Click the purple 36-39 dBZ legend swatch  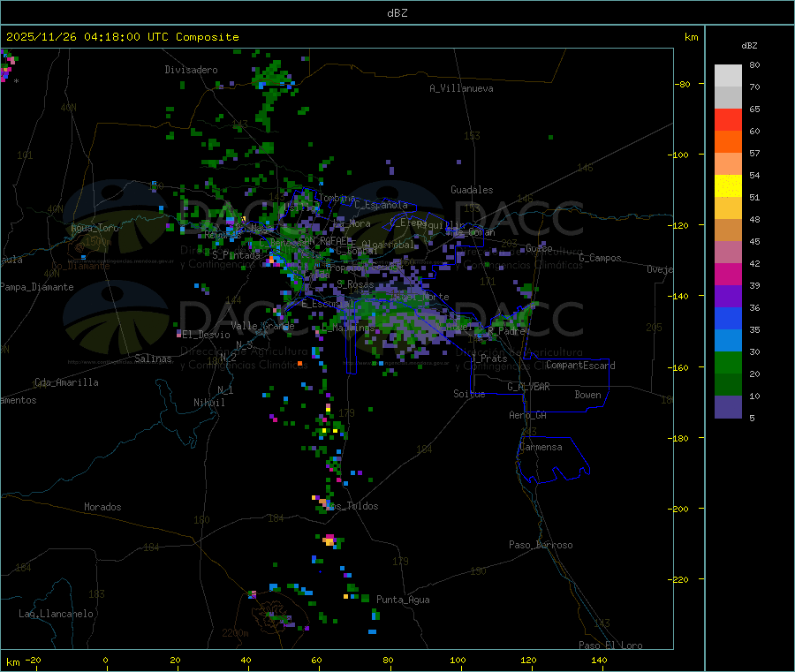(728, 297)
